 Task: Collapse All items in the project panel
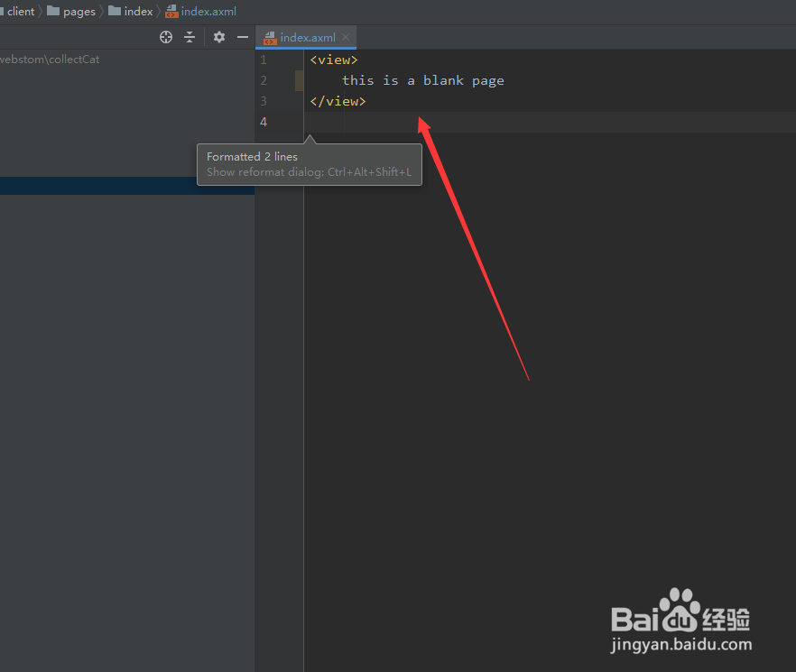point(190,37)
